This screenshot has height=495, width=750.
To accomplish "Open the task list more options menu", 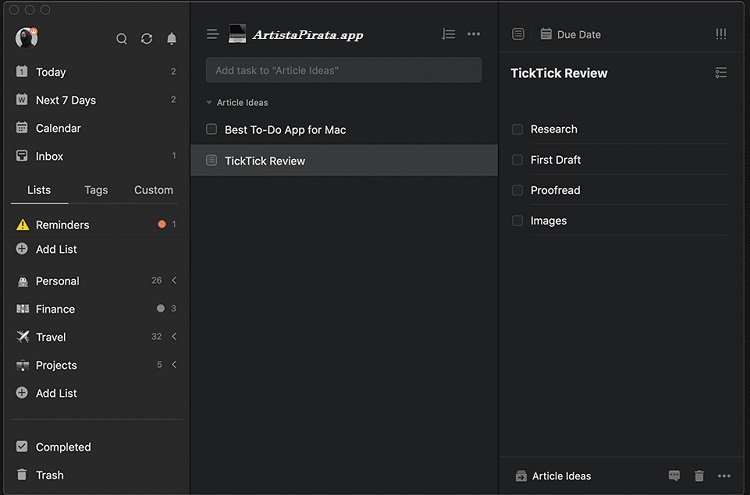I will (474, 34).
